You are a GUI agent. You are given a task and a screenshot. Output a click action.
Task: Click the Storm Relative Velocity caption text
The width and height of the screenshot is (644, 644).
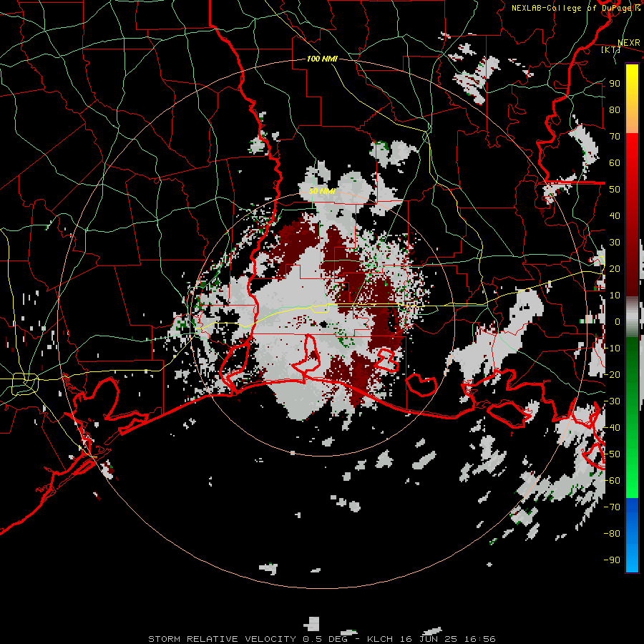[322, 639]
